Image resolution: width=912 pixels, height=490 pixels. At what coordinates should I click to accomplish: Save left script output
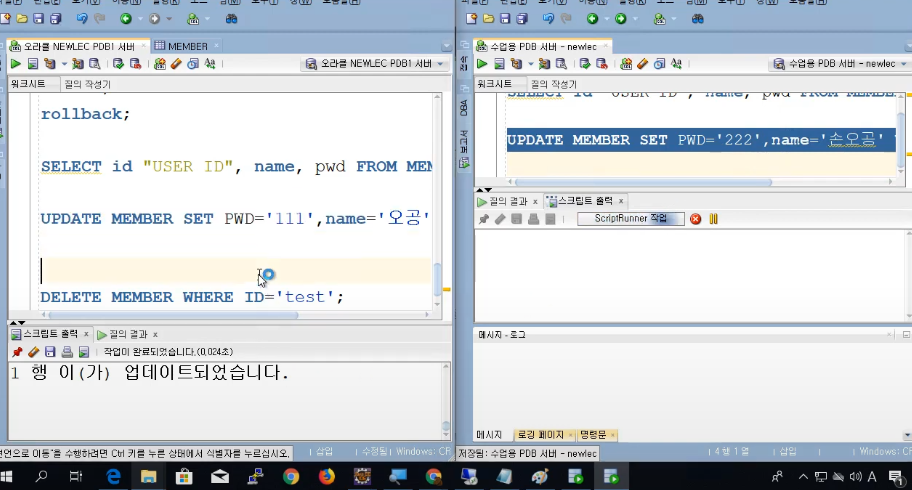(x=50, y=351)
